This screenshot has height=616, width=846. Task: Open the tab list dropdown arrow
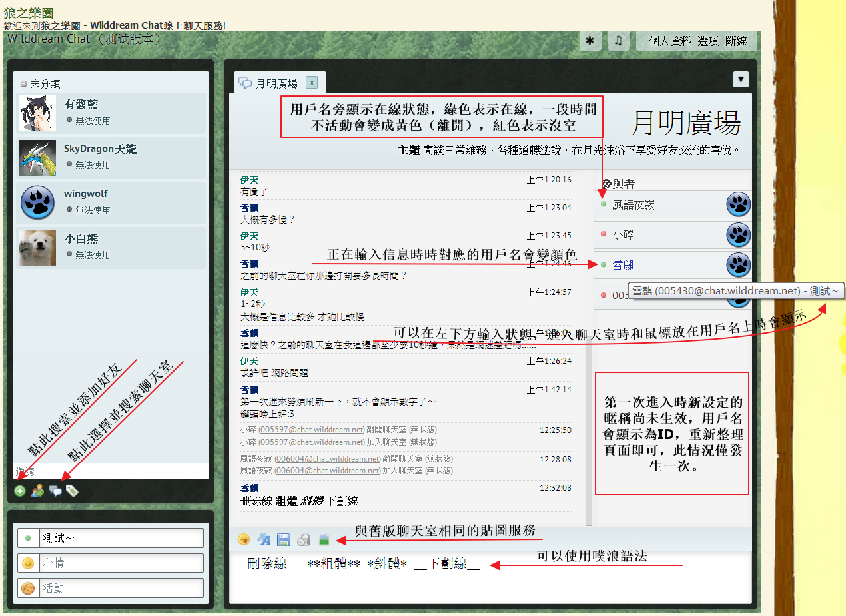[x=741, y=79]
